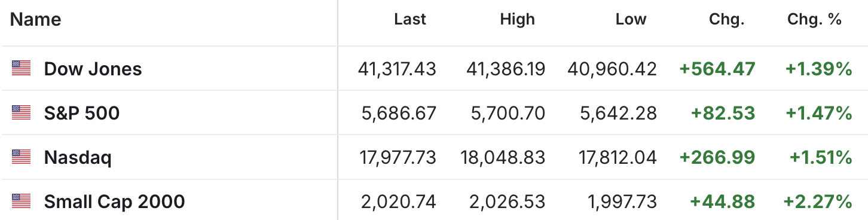Open the S&P 500 index link
The image size is (868, 220).
(x=82, y=113)
